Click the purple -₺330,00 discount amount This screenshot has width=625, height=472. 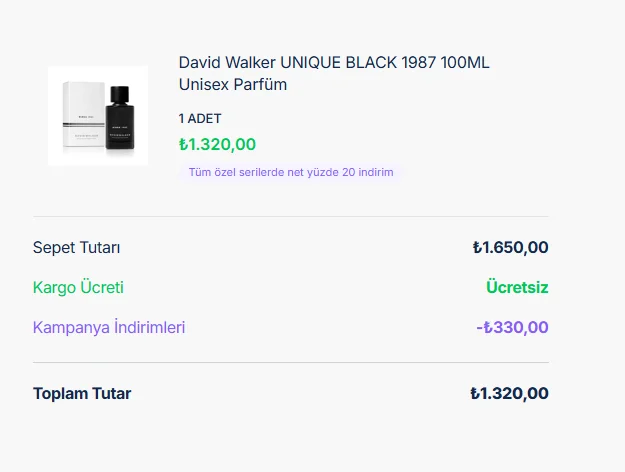[x=512, y=328]
